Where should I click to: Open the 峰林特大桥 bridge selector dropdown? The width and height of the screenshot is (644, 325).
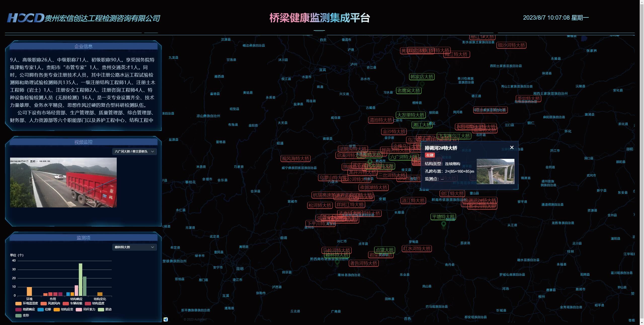pos(134,247)
